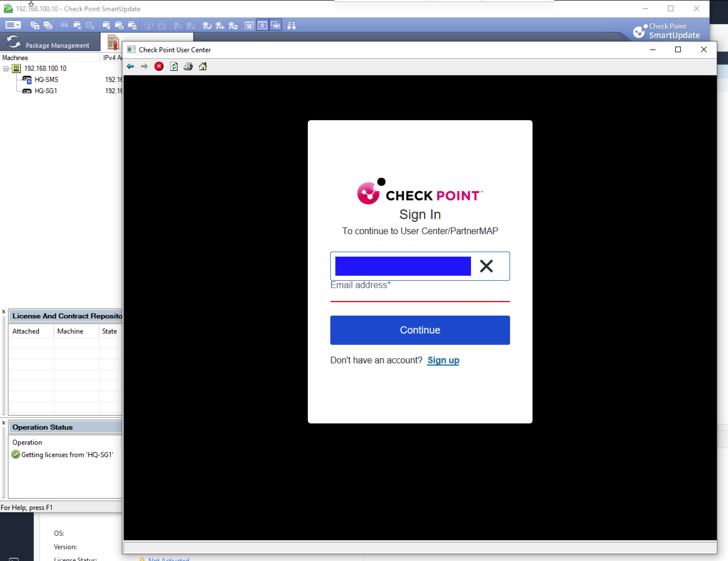Open the Sign up link
The image size is (728, 561).
pyautogui.click(x=443, y=361)
